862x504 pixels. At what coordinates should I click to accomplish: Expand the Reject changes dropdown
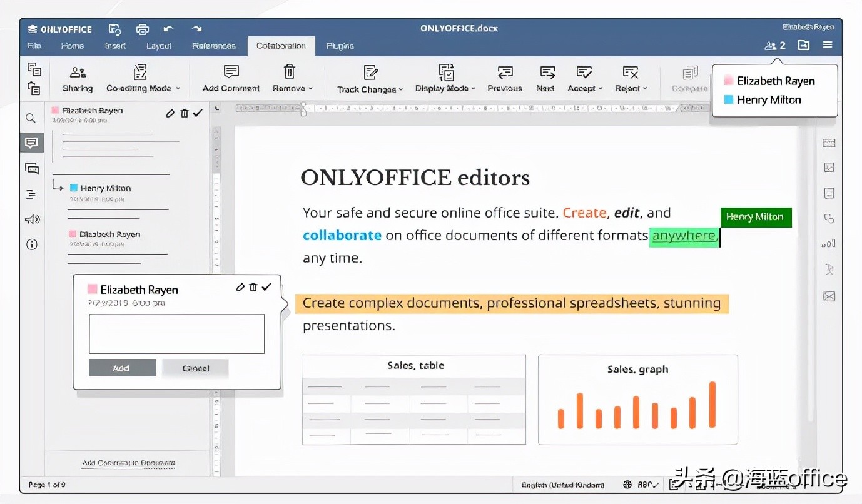645,89
